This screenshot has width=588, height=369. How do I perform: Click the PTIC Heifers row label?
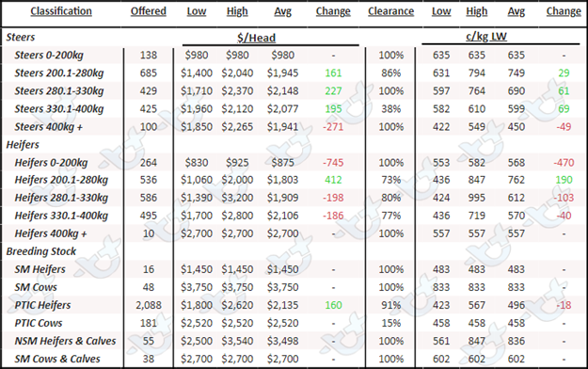(42, 305)
